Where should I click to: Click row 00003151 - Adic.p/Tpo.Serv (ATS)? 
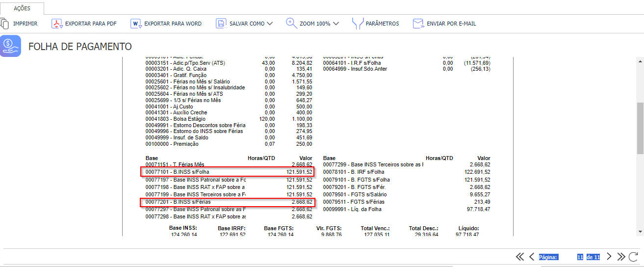pyautogui.click(x=229, y=63)
